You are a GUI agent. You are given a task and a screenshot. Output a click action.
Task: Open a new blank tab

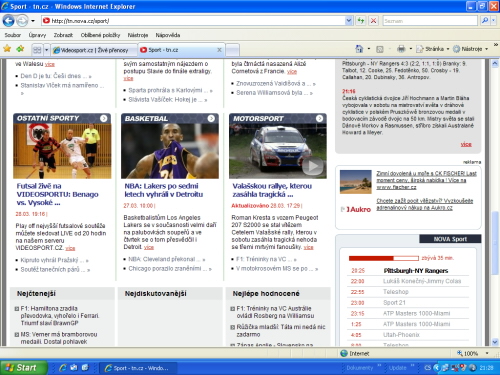[x=232, y=50]
